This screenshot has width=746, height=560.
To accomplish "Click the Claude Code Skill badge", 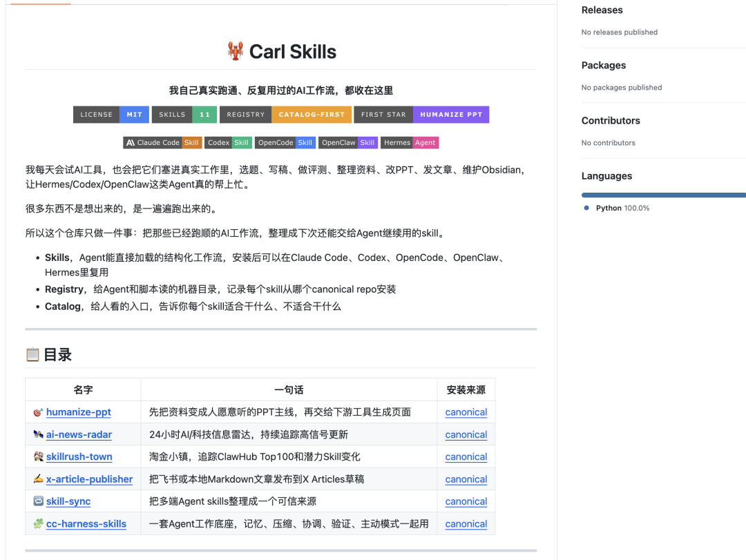I will coord(163,143).
